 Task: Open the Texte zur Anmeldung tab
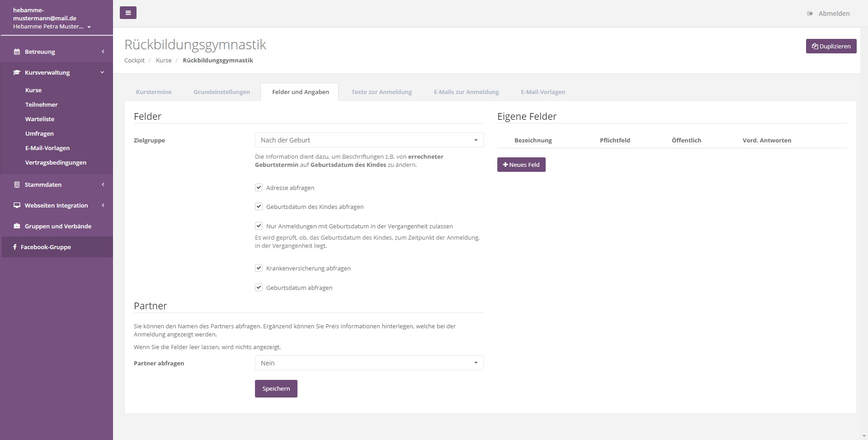[381, 92]
